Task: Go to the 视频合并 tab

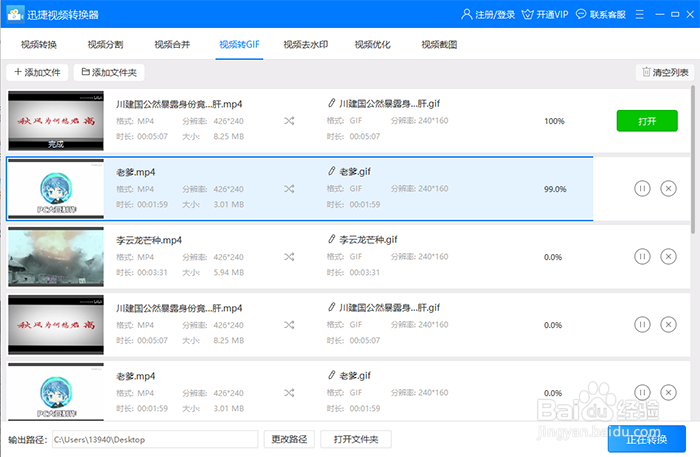Action: coord(172,44)
